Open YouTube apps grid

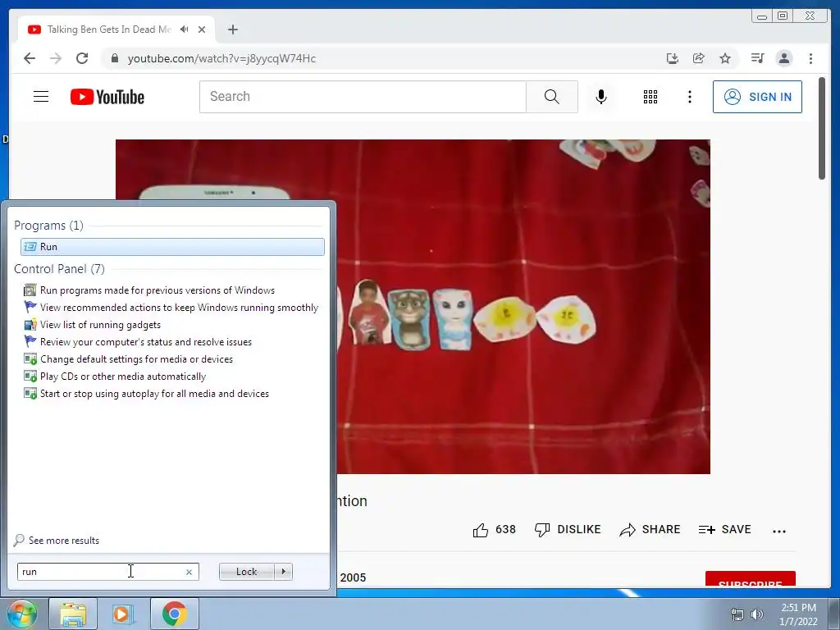pos(651,97)
